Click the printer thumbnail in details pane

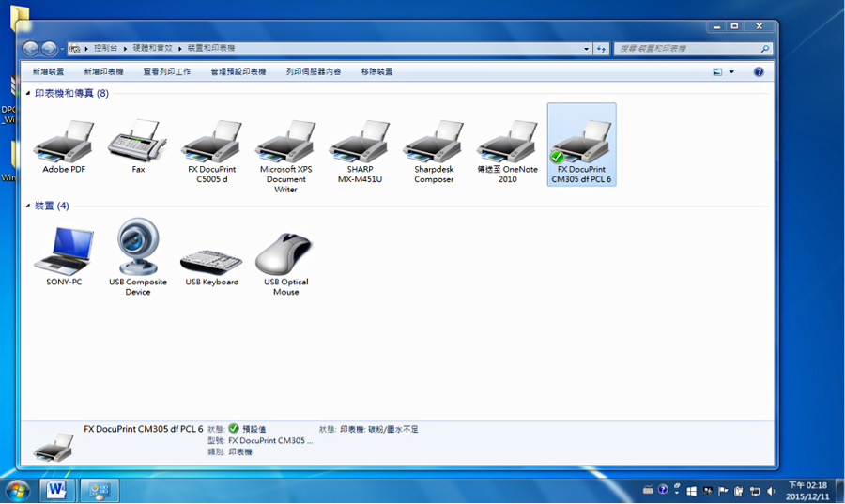(x=53, y=447)
